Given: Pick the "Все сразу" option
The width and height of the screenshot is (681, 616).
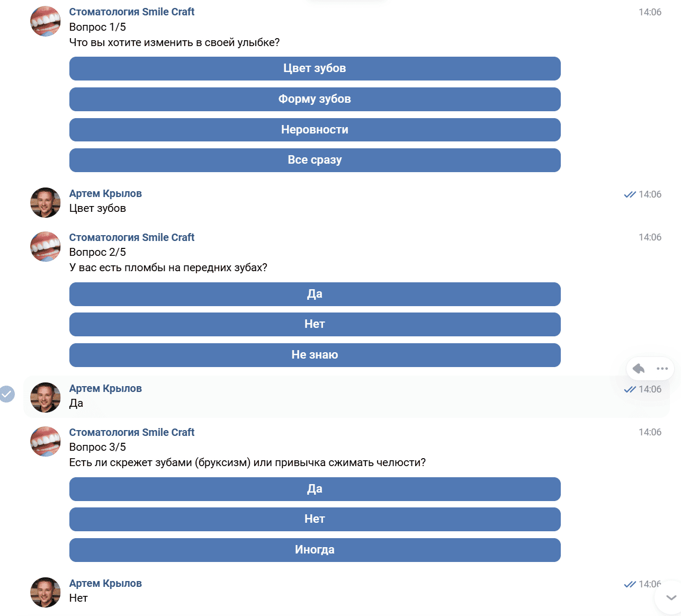Looking at the screenshot, I should tap(315, 160).
